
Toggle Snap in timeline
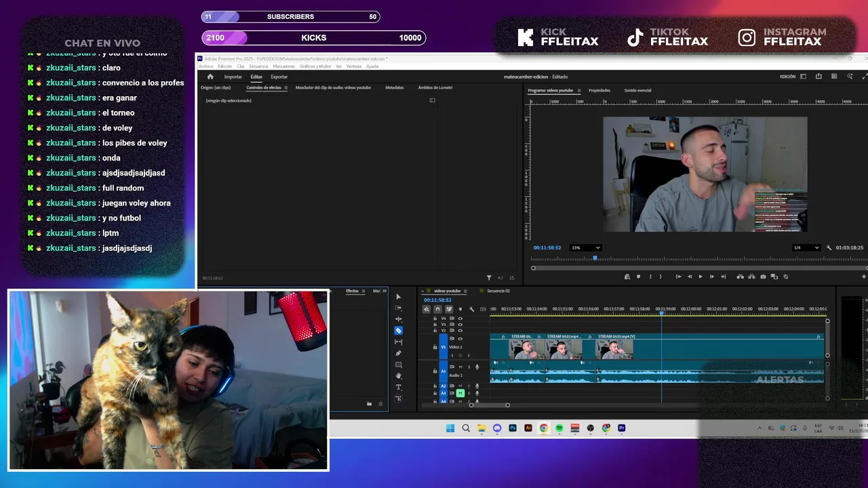point(437,309)
